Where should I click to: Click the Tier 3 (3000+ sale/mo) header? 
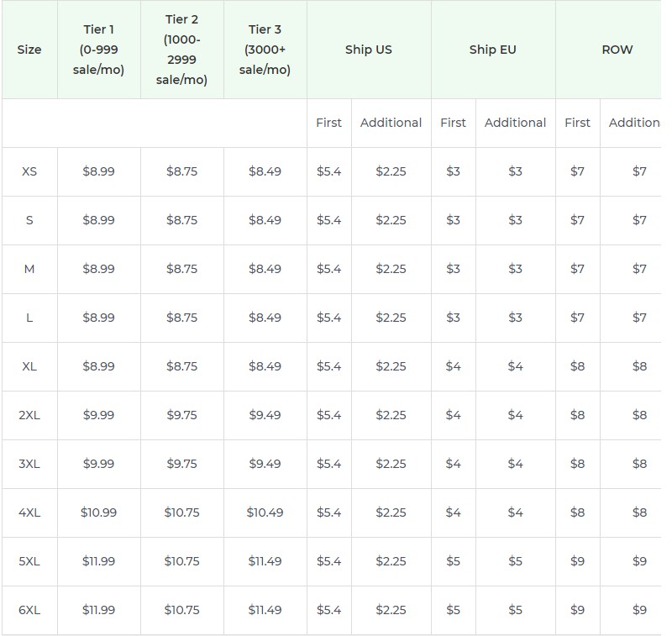(265, 50)
